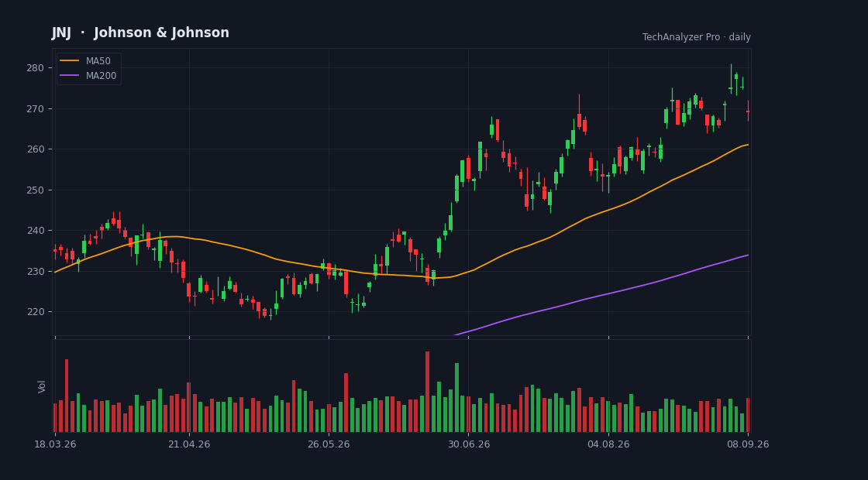Click the MA200 legend entry
The width and height of the screenshot is (868, 480).
pos(88,76)
